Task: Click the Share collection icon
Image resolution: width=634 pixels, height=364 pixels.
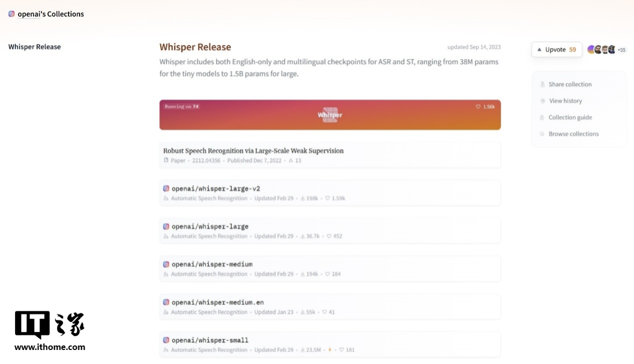Action: (542, 84)
